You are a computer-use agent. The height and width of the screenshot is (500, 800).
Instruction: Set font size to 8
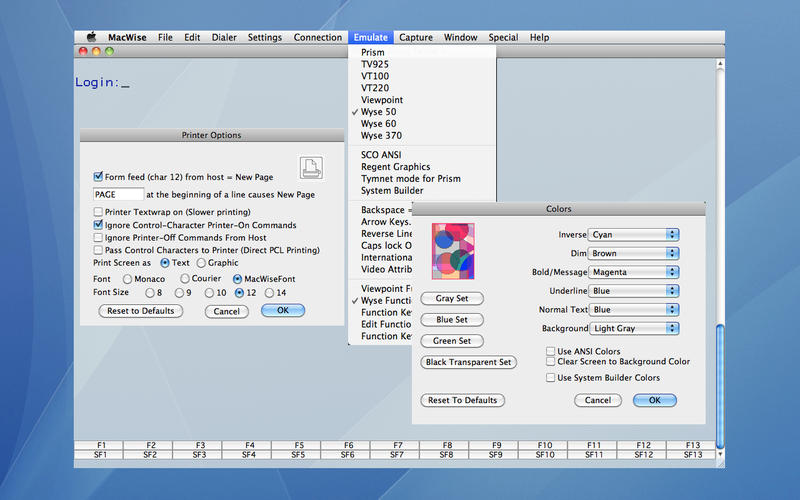(149, 293)
